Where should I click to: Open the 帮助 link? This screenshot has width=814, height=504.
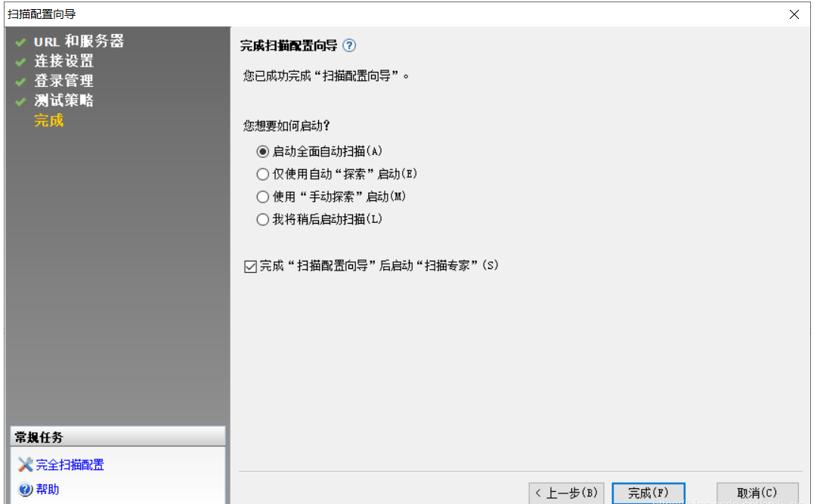coord(48,489)
